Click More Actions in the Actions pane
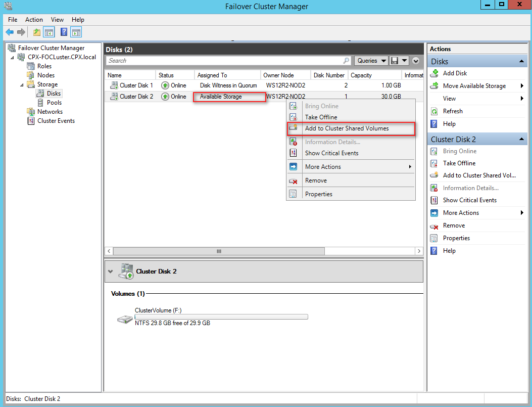This screenshot has height=407, width=532. pos(461,213)
